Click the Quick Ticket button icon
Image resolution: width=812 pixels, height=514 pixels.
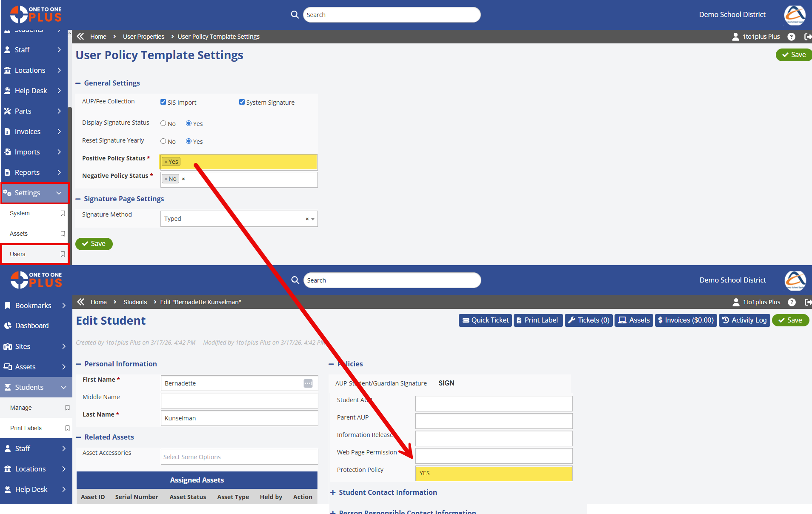coord(466,320)
